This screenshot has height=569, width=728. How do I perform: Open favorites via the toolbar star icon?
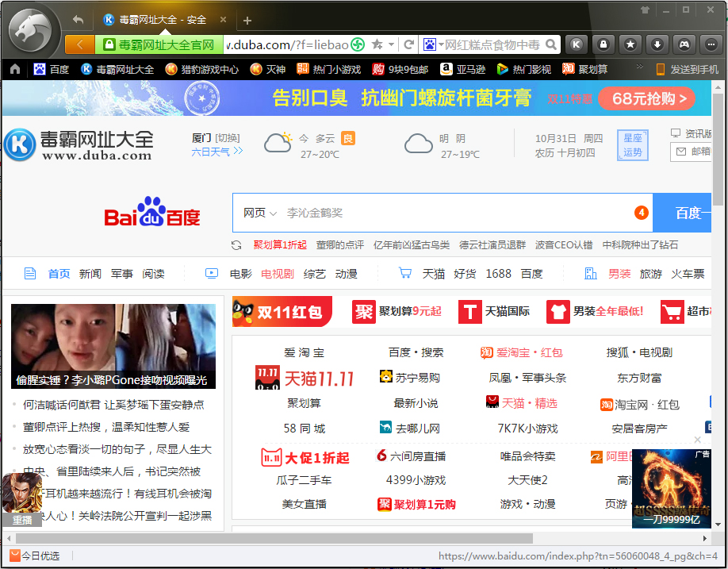(630, 44)
